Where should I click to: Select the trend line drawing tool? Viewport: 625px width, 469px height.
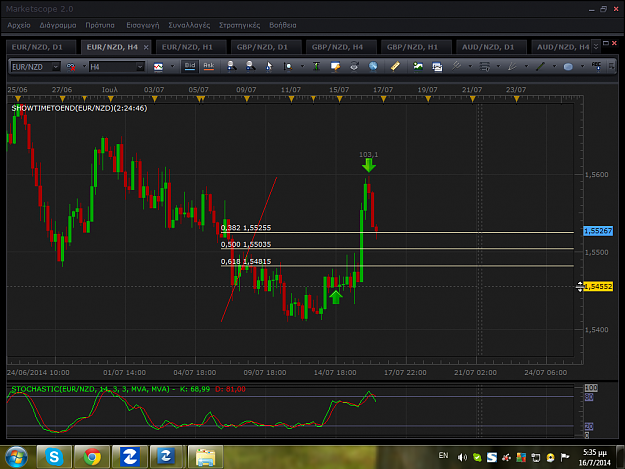[x=540, y=66]
